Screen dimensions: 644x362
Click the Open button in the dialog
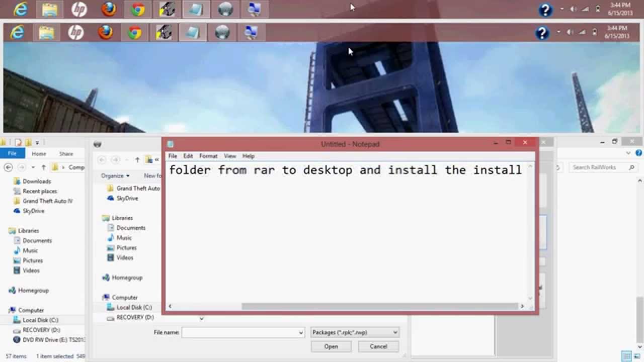click(331, 346)
